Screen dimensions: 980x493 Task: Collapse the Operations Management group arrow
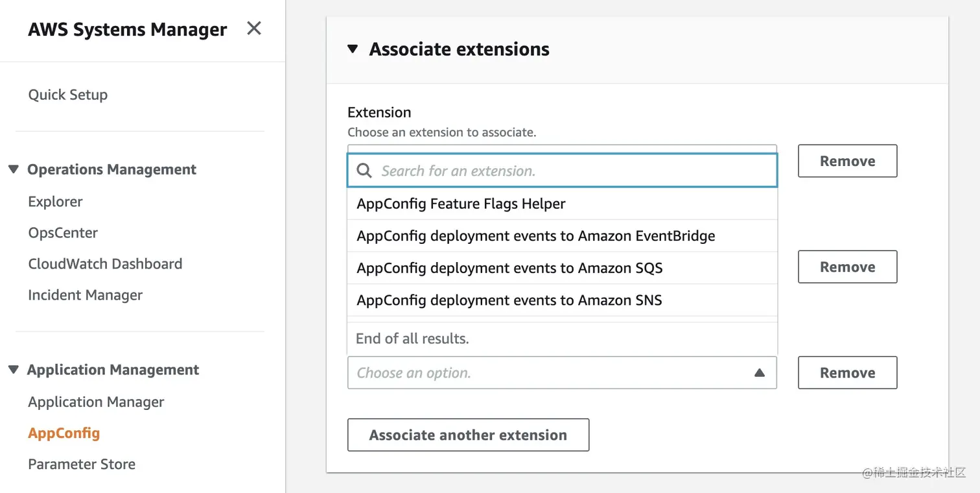click(14, 169)
